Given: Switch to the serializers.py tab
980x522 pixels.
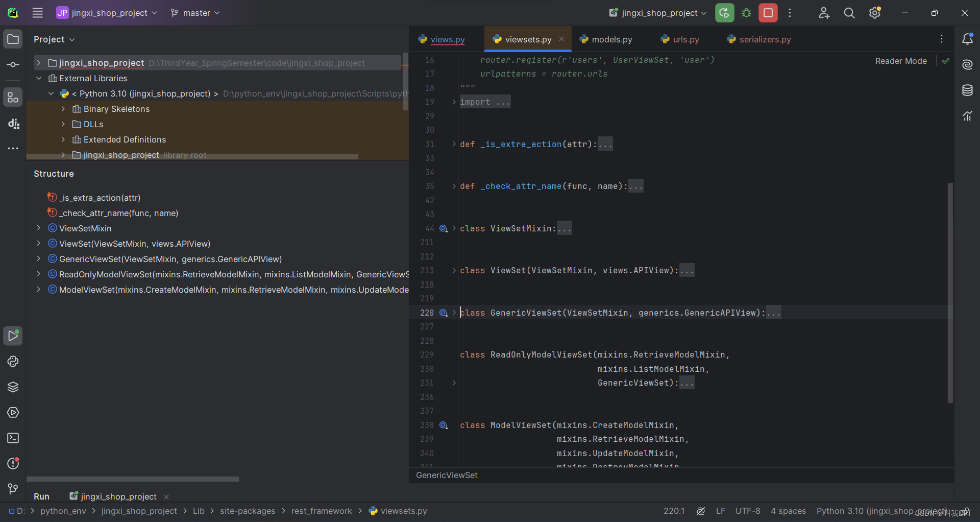Looking at the screenshot, I should (x=759, y=39).
